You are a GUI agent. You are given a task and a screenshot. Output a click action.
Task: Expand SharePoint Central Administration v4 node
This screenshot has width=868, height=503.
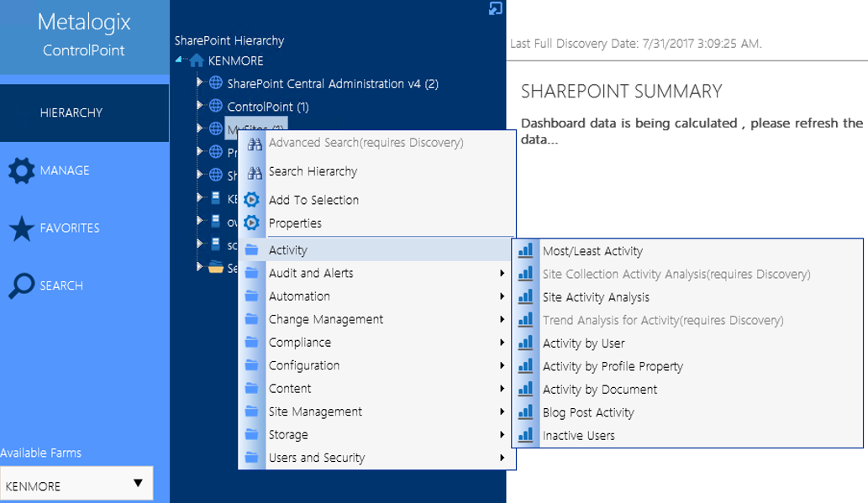[x=199, y=82]
